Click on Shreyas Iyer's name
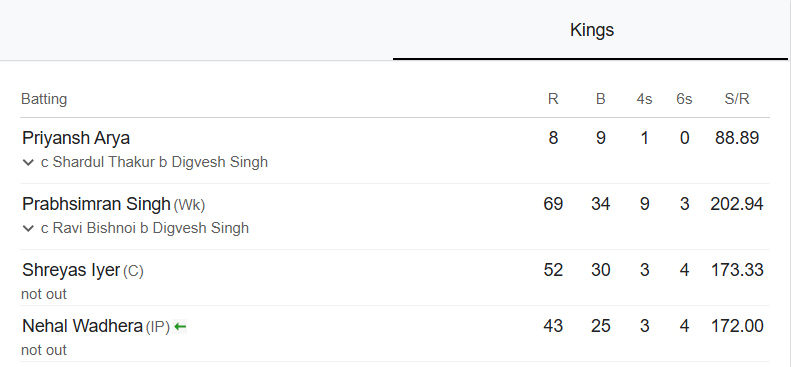 [71, 270]
